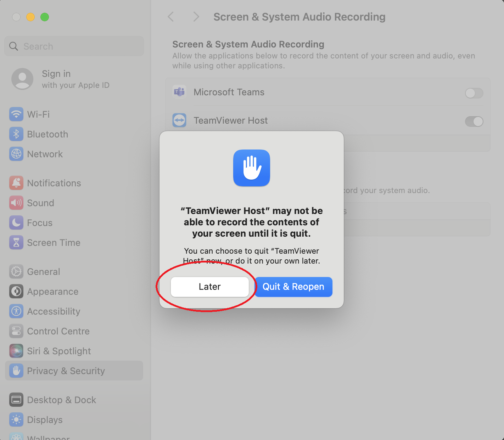Select Bluetooth label in the sidebar

(47, 134)
